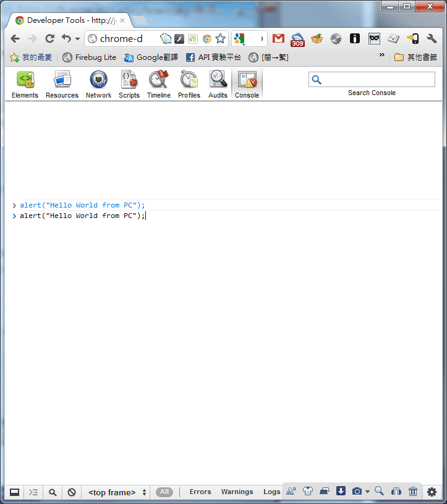Switch to the Network panel
This screenshot has height=504, width=447.
[x=98, y=85]
